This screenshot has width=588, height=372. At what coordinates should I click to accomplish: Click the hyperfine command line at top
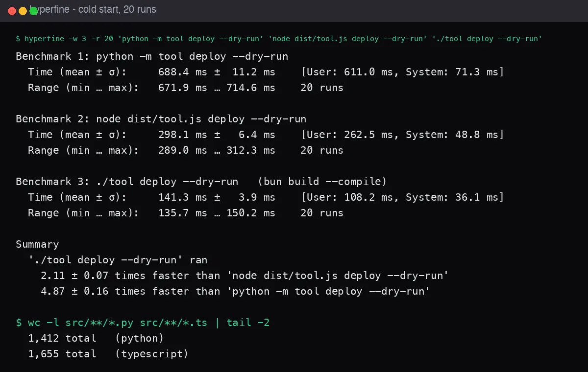(279, 39)
